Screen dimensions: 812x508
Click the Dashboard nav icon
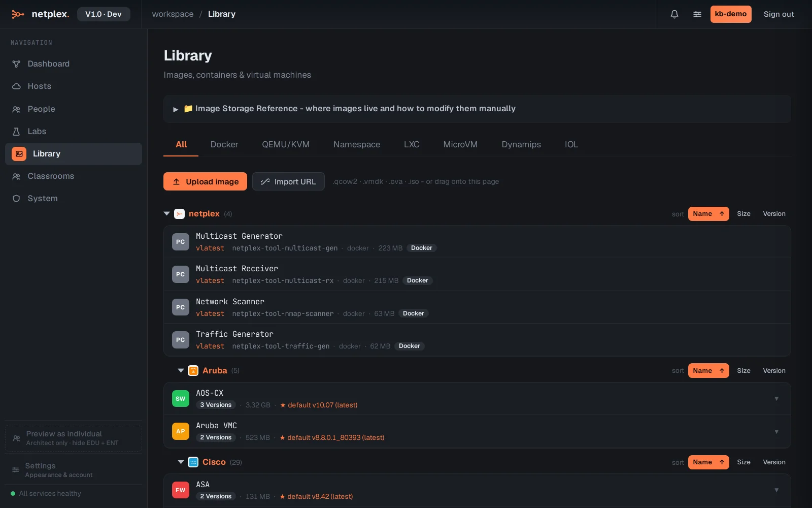tap(16, 64)
